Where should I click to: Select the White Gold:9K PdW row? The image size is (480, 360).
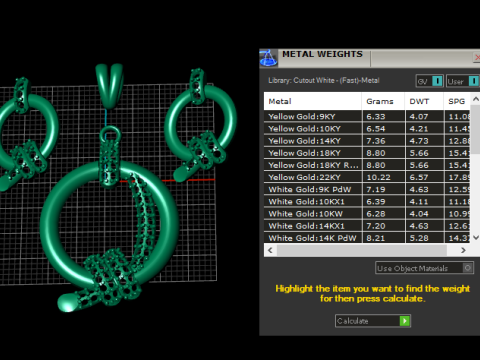[367, 189]
